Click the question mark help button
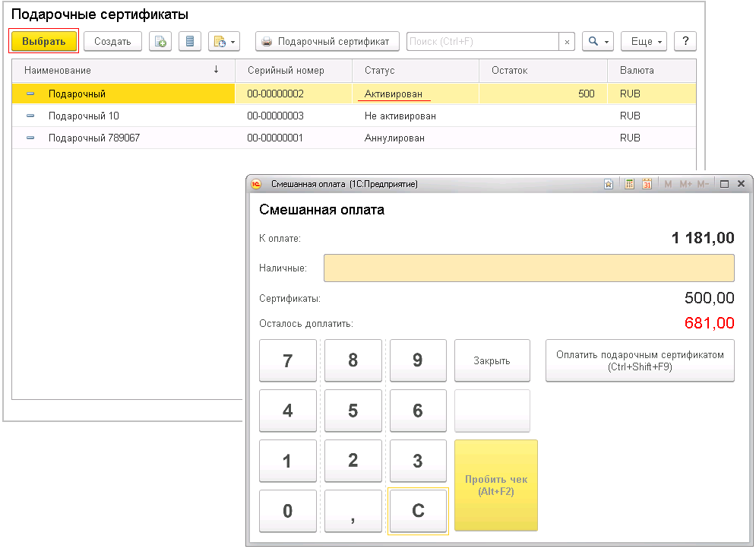The height and width of the screenshot is (552, 756). [685, 42]
